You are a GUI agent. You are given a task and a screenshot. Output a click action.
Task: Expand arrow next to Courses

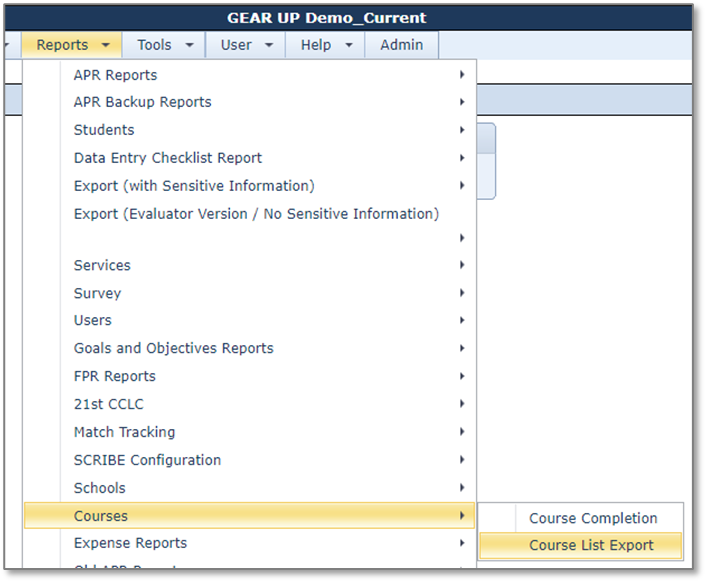click(462, 515)
